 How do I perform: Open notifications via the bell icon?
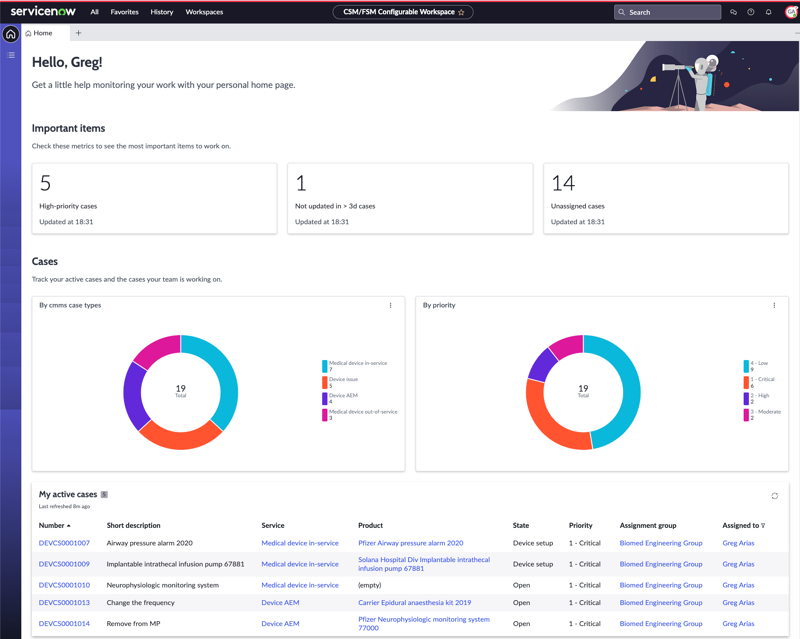(x=768, y=12)
